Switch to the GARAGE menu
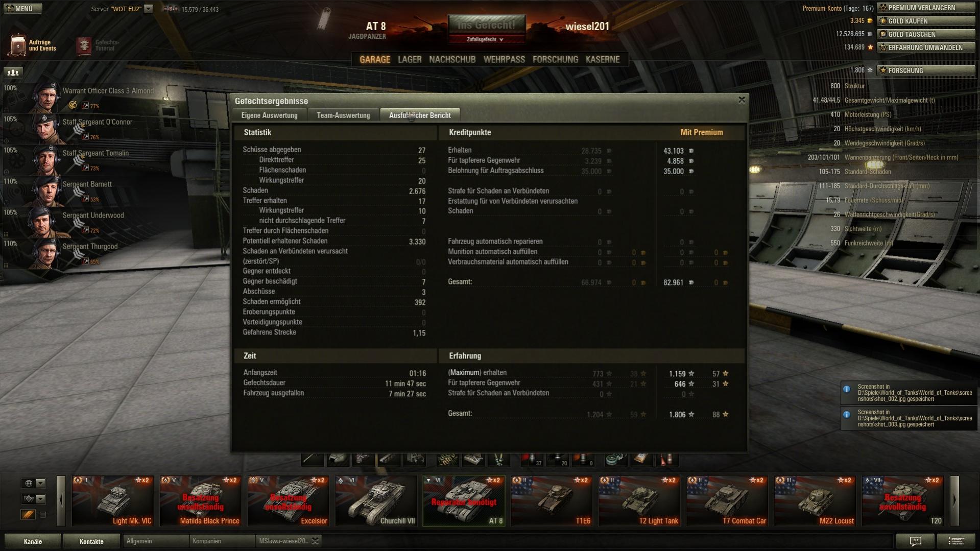The height and width of the screenshot is (551, 980). 375,59
